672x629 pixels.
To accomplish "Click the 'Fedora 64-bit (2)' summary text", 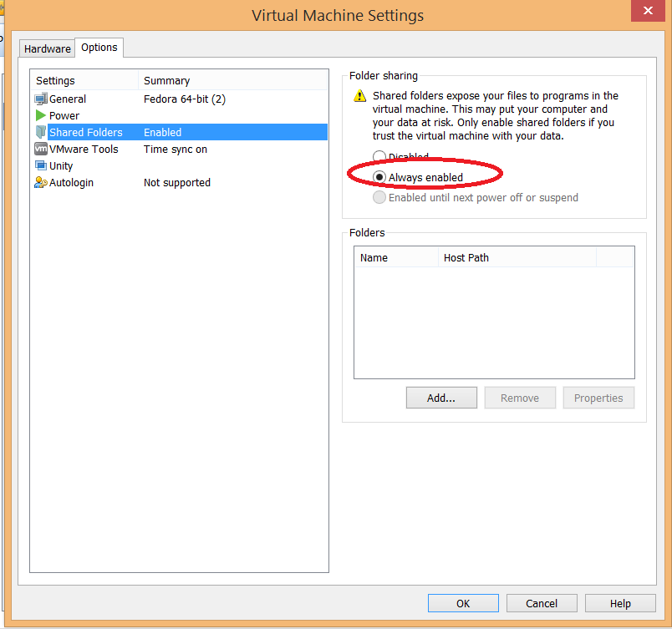I will (184, 99).
